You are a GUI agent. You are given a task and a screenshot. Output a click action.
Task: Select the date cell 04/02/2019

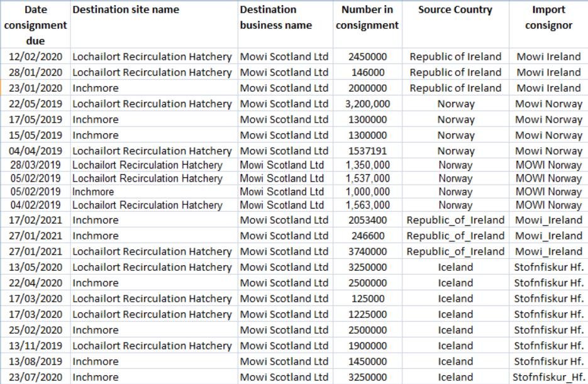(35, 205)
